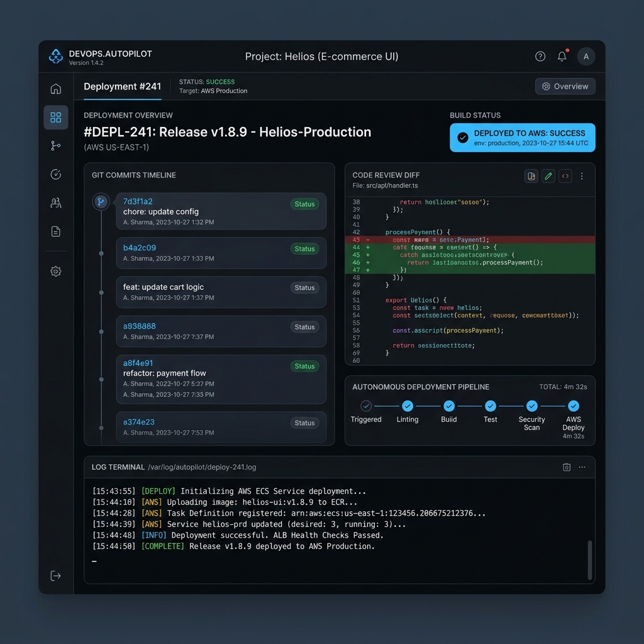Open commit 7d3f1a2 link
Image resolution: width=644 pixels, height=644 pixels.
(x=138, y=201)
